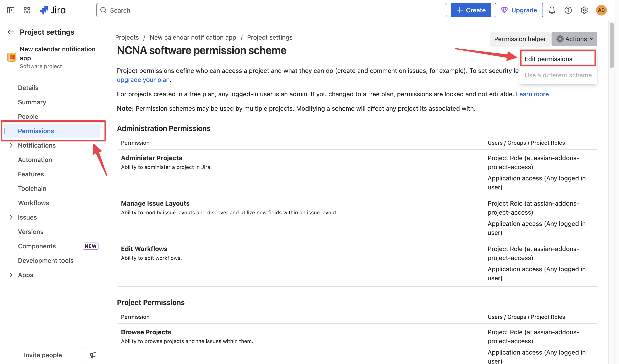Go back with the Project settings arrow

11,32
